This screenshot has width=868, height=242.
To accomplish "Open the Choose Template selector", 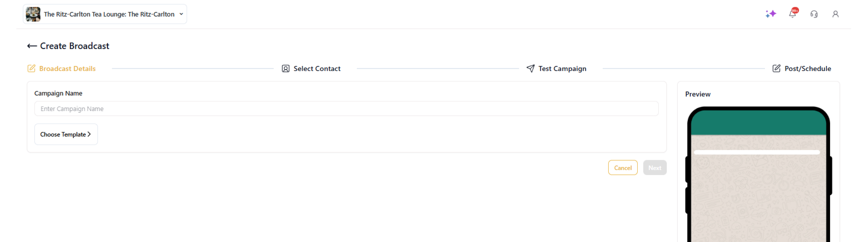I will pos(66,134).
